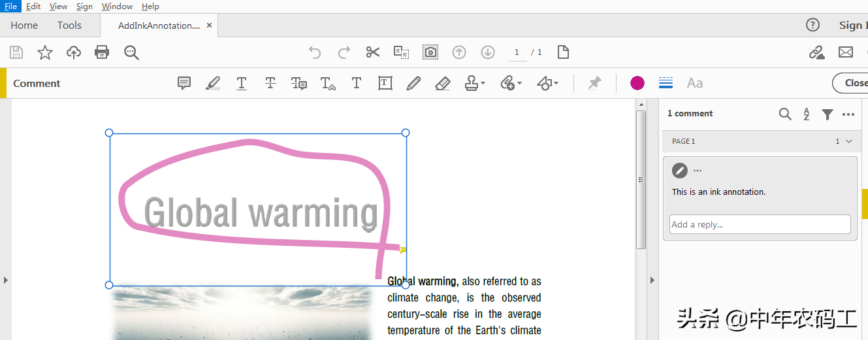Open comments panel options menu
The image size is (868, 340).
[x=848, y=114]
